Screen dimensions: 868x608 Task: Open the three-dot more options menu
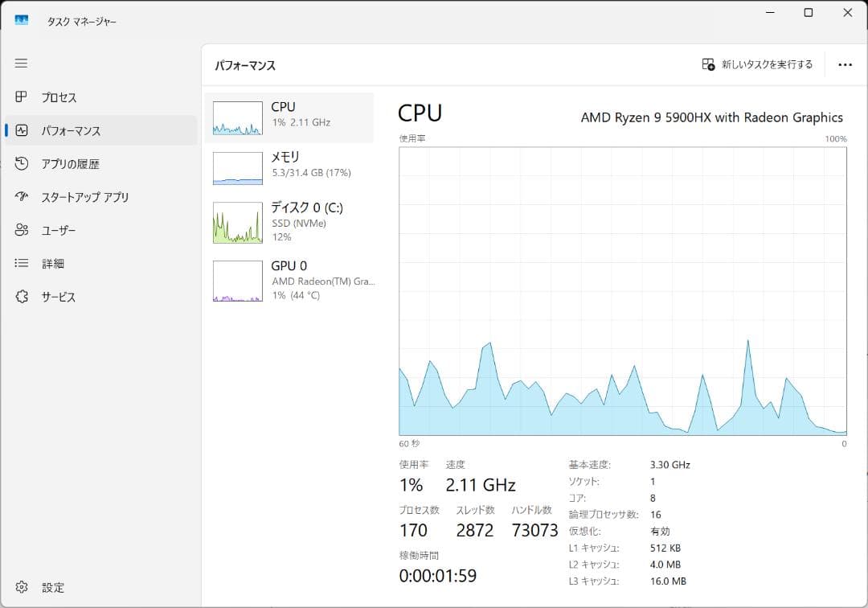845,64
